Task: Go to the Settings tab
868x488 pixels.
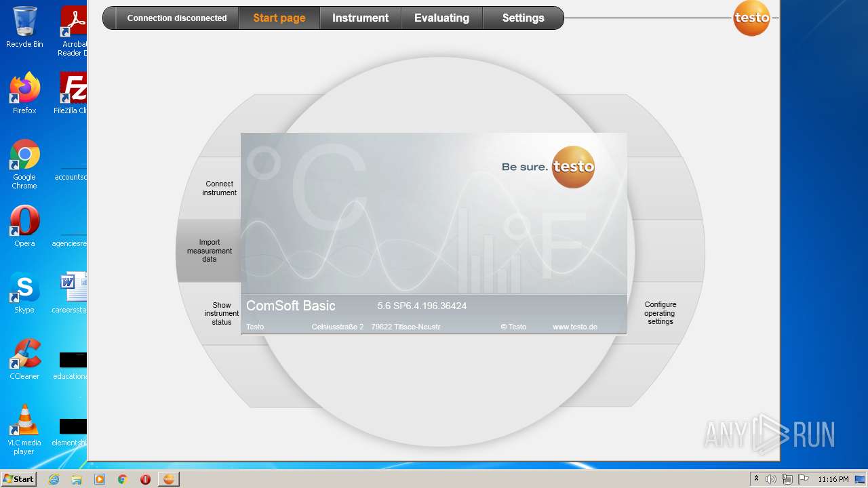Action: (x=523, y=18)
